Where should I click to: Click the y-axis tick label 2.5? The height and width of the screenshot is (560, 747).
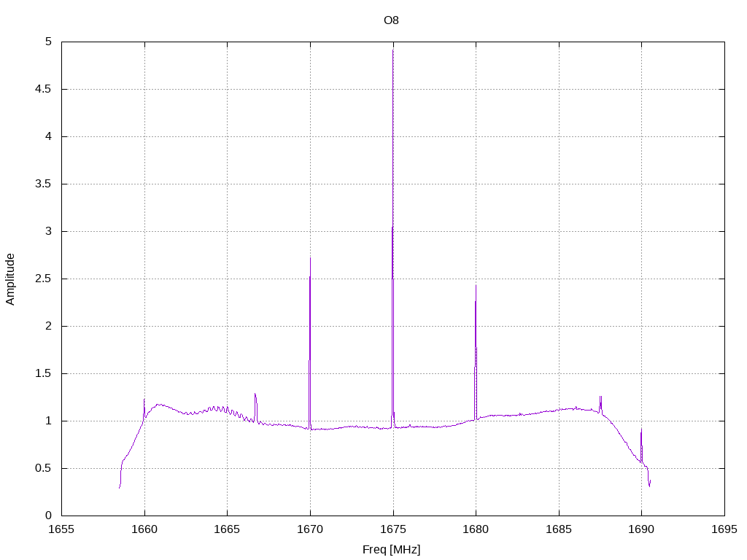(43, 279)
